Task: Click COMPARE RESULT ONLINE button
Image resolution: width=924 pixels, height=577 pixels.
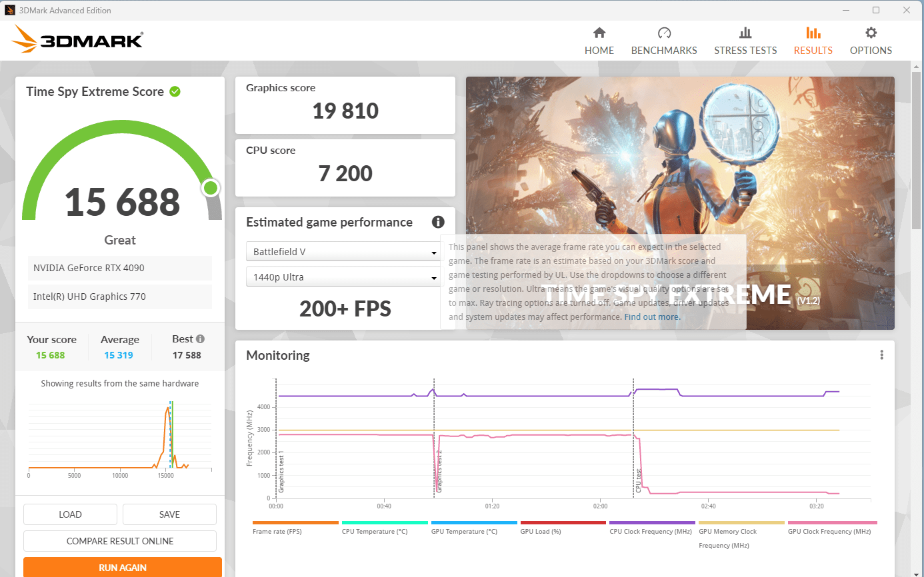Action: pyautogui.click(x=120, y=541)
